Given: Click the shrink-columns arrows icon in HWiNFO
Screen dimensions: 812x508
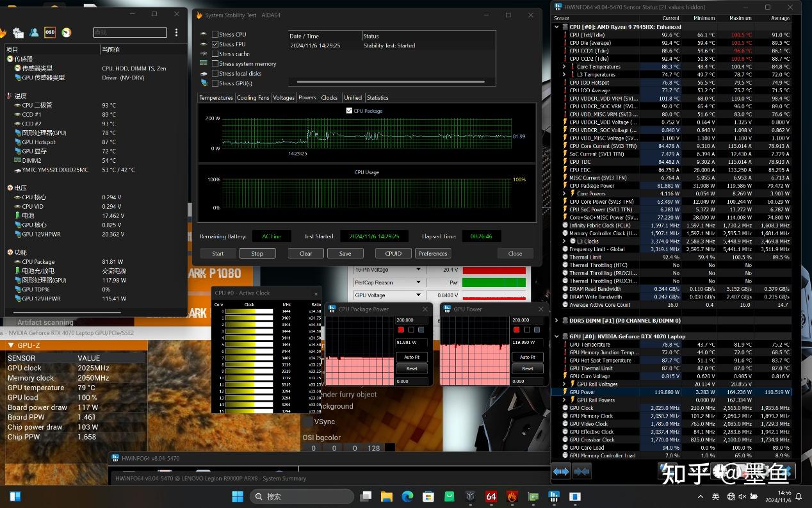Looking at the screenshot, I should 581,471.
